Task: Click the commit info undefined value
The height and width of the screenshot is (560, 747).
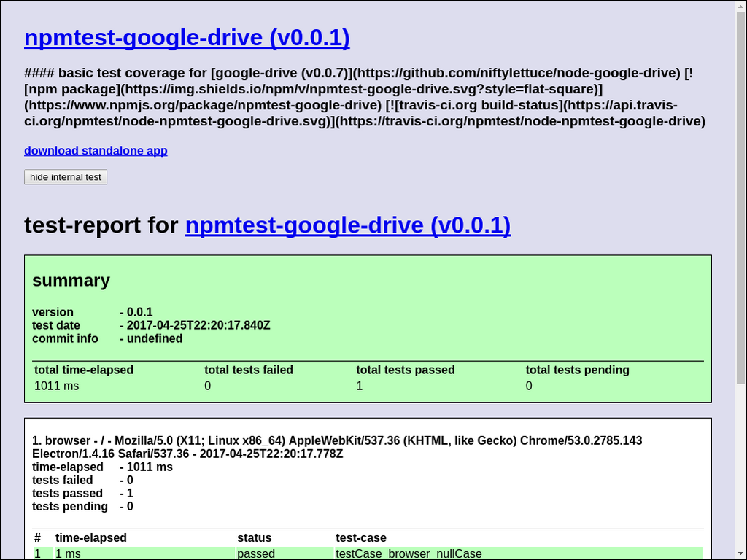Action: point(154,338)
